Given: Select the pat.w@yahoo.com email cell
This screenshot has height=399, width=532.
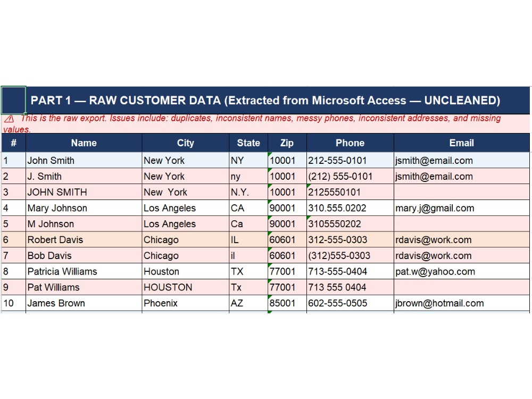Looking at the screenshot, I should [462, 271].
